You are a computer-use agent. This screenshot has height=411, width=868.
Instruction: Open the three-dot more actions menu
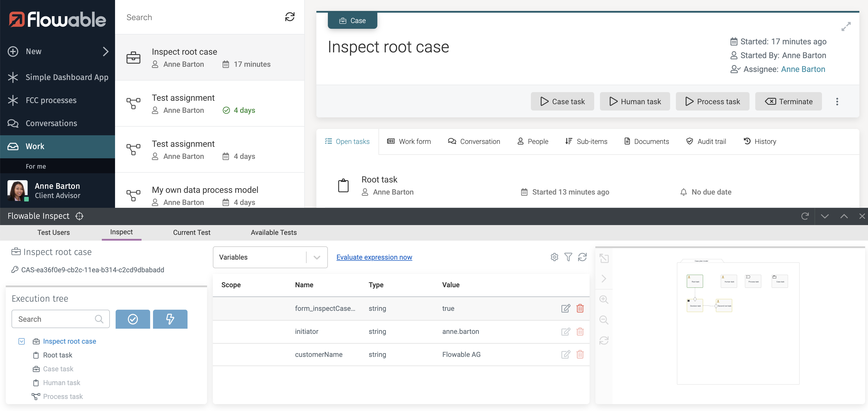point(837,102)
